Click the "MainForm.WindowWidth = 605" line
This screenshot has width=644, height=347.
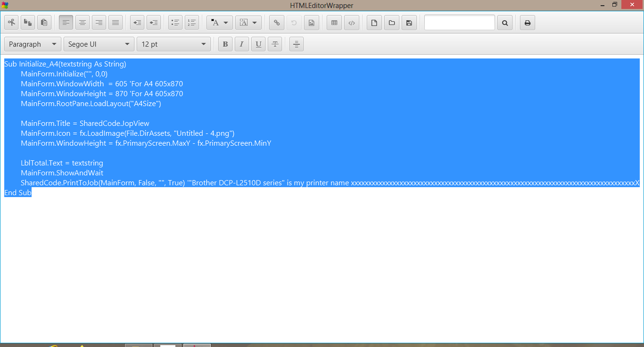[102, 84]
